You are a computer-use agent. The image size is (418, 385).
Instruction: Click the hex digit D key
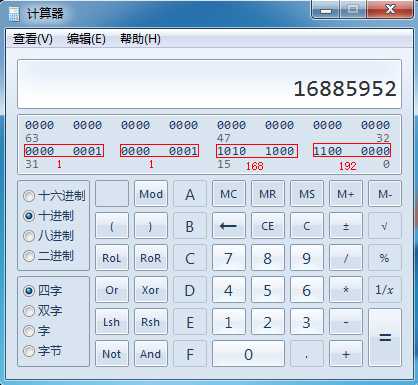point(190,290)
